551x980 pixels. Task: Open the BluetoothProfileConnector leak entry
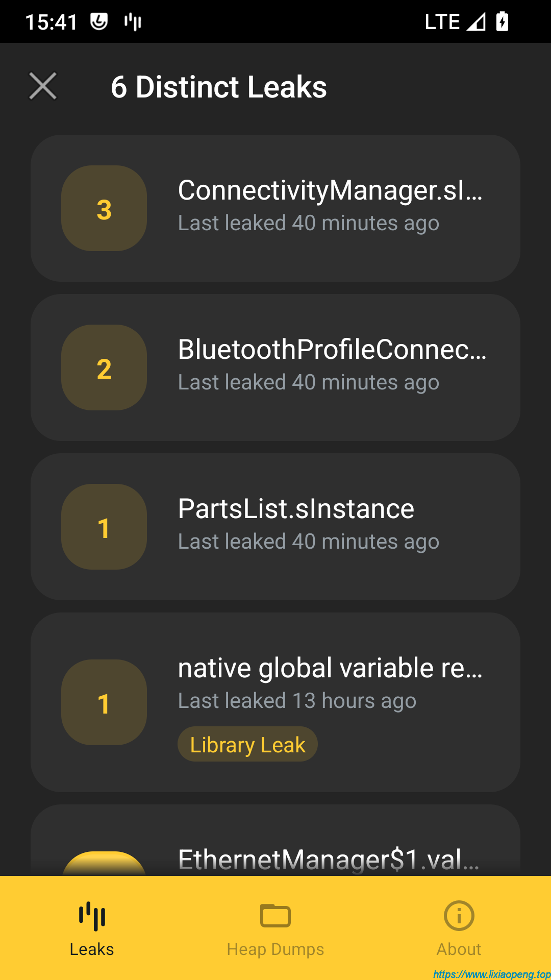coord(332,350)
